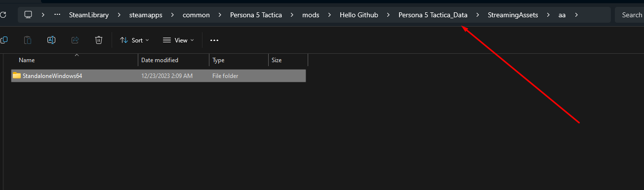Click the Share icon in toolbar

[x=75, y=40]
